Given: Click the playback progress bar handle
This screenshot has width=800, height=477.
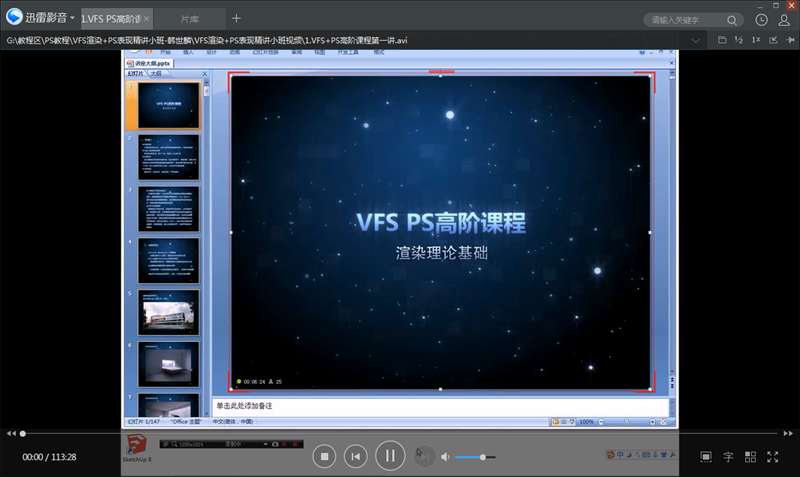Looking at the screenshot, I should [x=22, y=434].
